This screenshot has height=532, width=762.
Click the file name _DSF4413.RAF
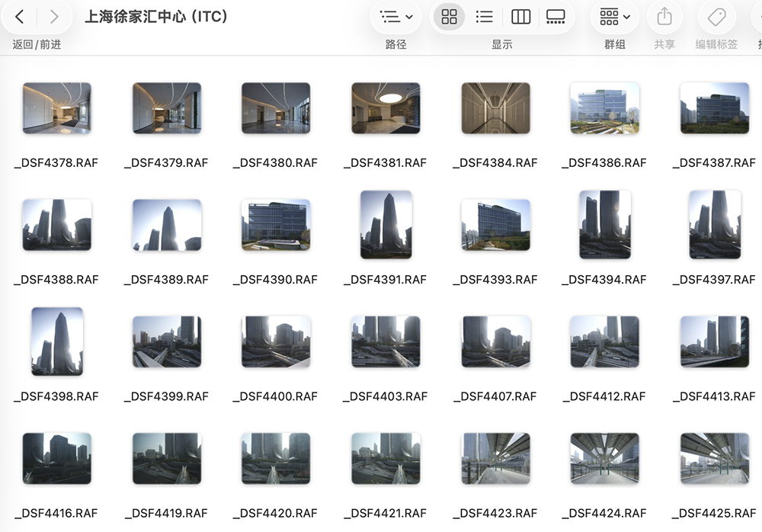[715, 396]
